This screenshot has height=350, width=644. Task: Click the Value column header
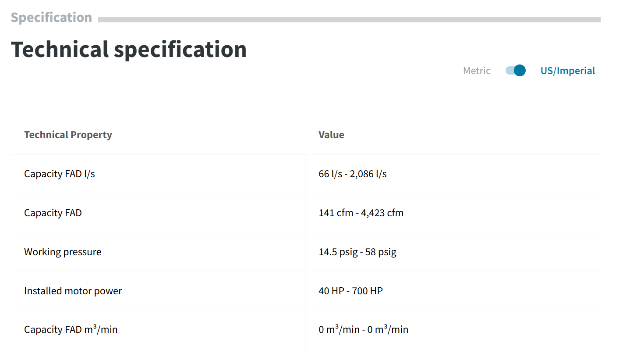coord(331,135)
